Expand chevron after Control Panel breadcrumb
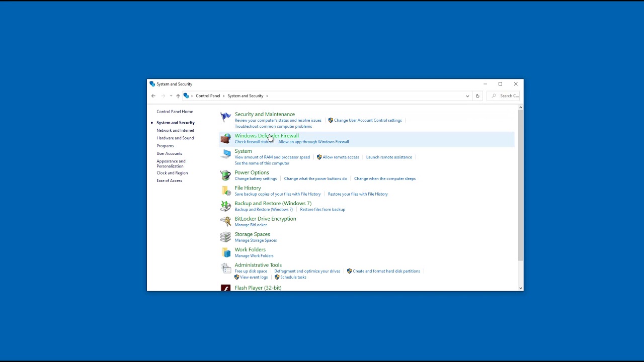The image size is (644, 362). pos(224,96)
